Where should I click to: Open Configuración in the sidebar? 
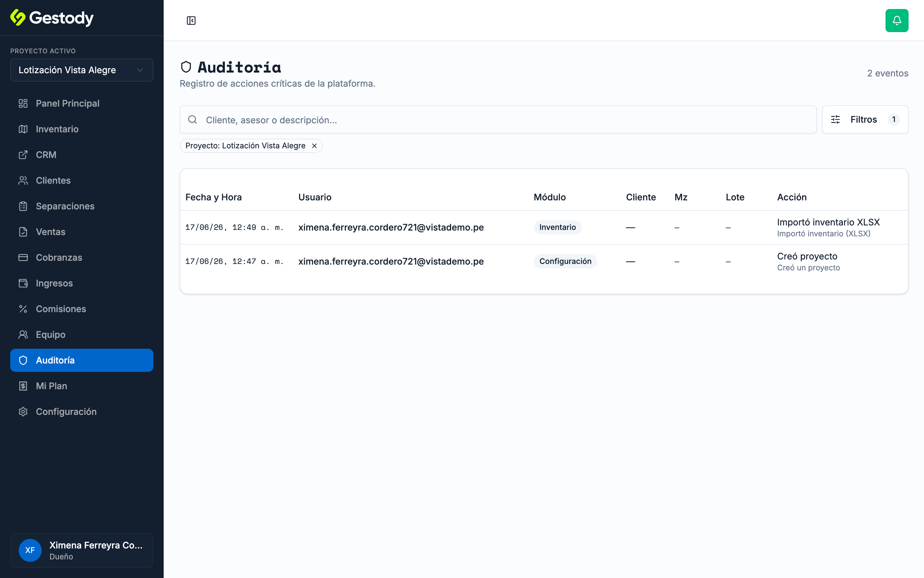(82, 411)
